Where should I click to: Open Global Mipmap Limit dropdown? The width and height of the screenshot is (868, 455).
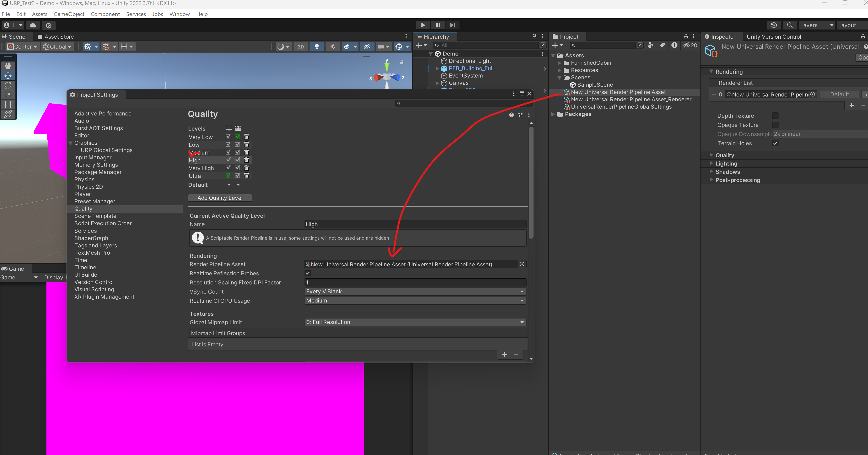tap(415, 322)
